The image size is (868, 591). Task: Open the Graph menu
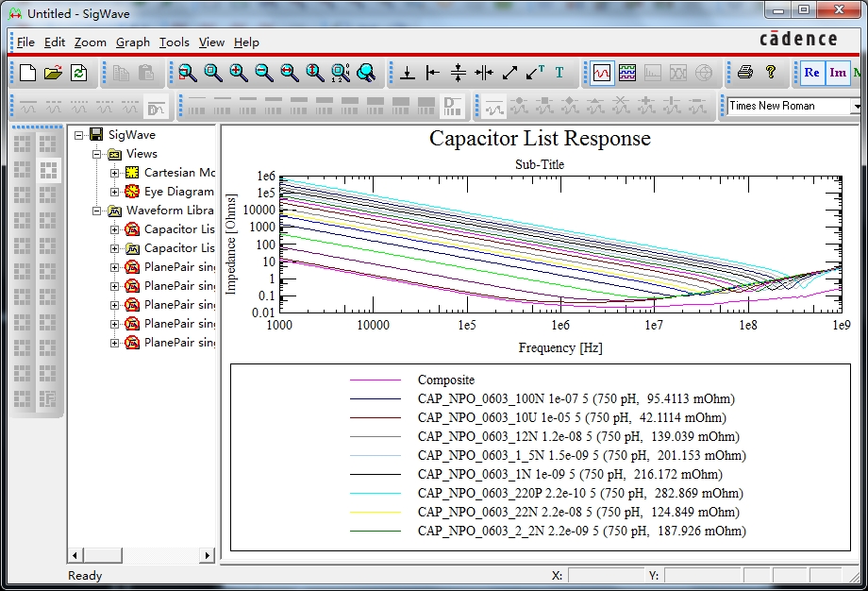pyautogui.click(x=133, y=42)
